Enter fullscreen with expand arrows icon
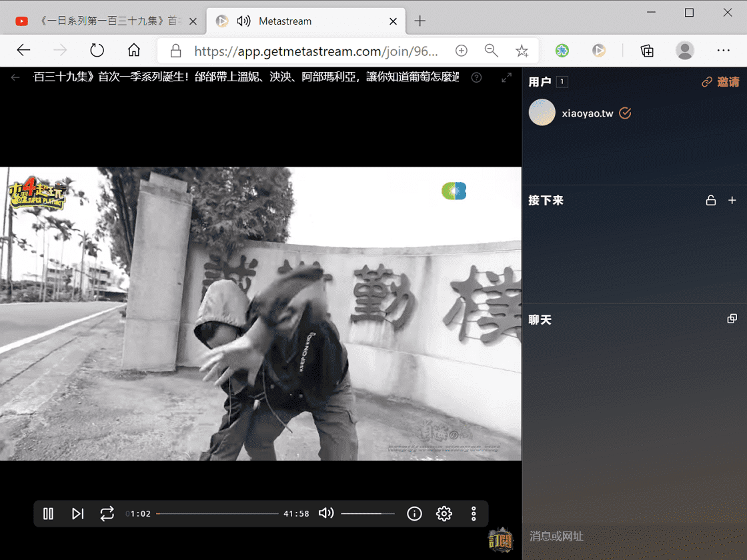Image resolution: width=747 pixels, height=560 pixels. click(x=506, y=77)
